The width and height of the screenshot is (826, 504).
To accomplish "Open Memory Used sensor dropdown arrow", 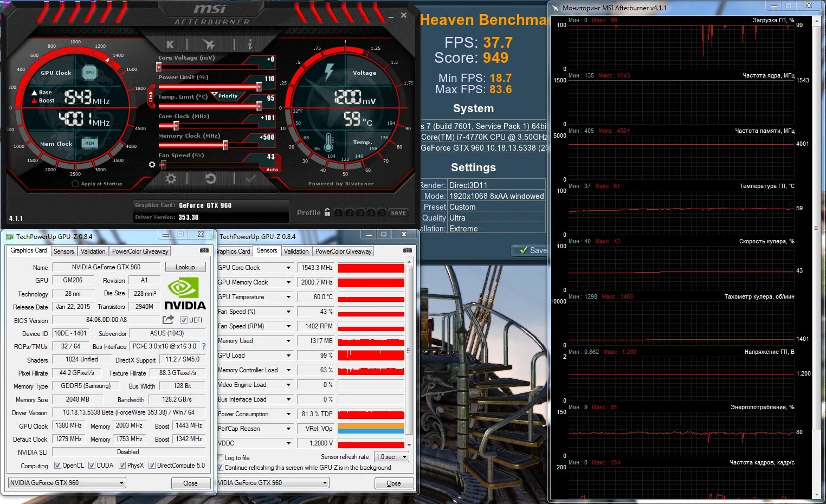I will pos(288,341).
